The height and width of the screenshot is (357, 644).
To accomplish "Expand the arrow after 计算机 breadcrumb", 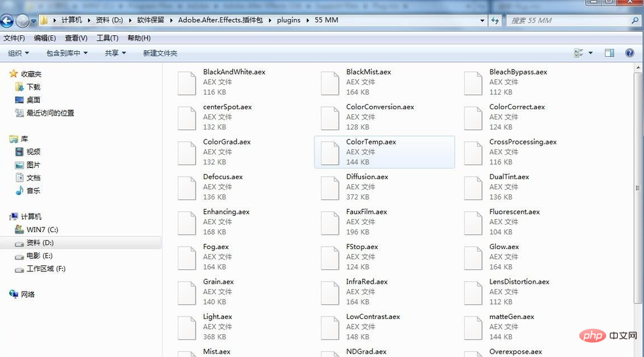I will (x=89, y=20).
